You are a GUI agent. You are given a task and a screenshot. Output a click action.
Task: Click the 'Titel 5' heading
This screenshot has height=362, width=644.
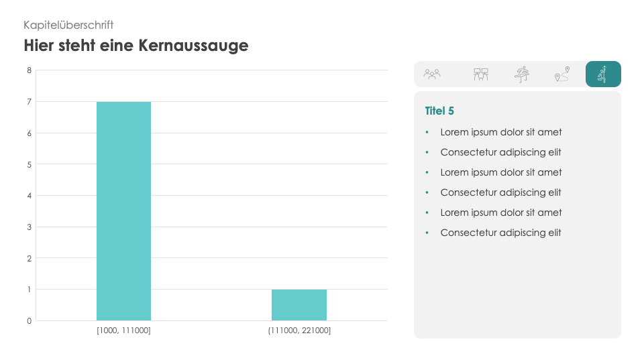point(440,111)
